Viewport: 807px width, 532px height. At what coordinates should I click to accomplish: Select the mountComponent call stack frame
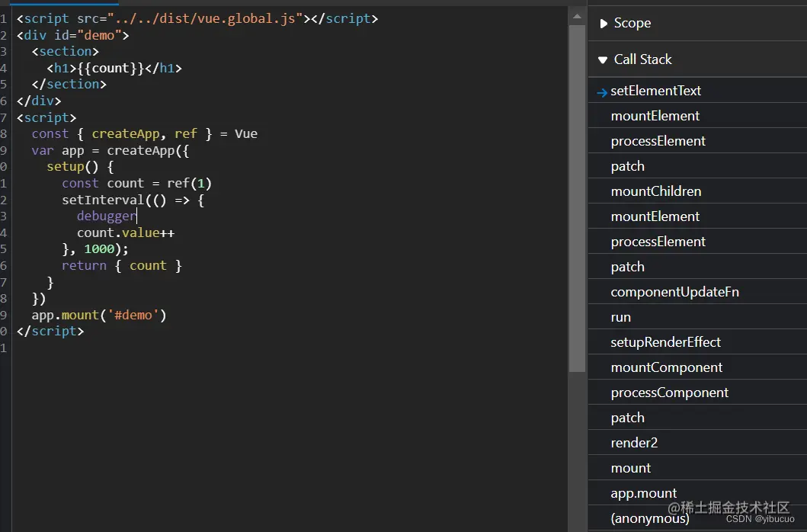click(697, 367)
